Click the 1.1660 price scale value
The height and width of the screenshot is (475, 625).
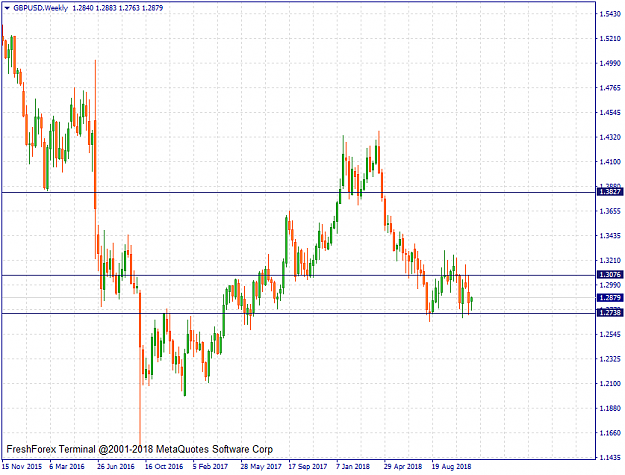(610, 433)
